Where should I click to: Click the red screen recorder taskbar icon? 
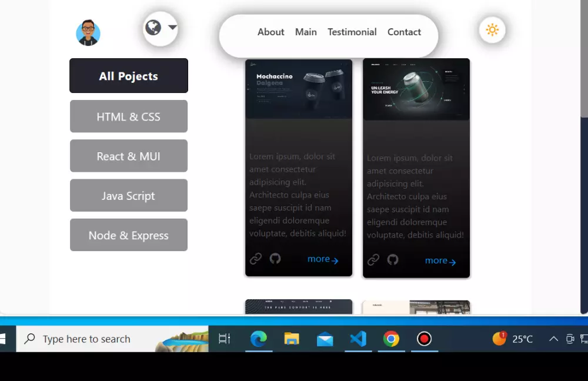pyautogui.click(x=424, y=339)
